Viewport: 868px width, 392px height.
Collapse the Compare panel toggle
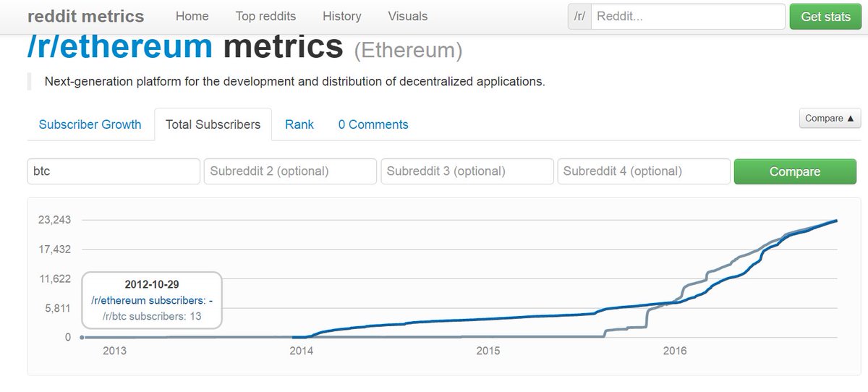tap(830, 118)
